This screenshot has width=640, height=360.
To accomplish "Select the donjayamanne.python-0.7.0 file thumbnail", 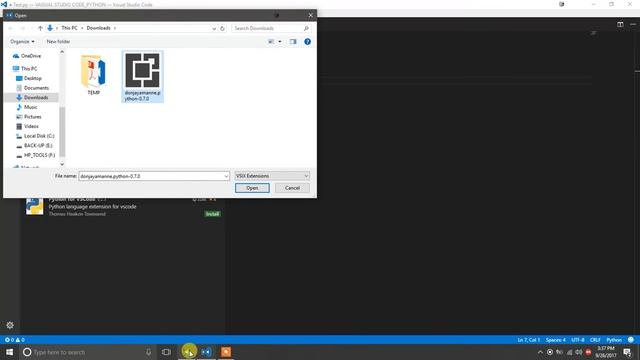I will point(142,76).
